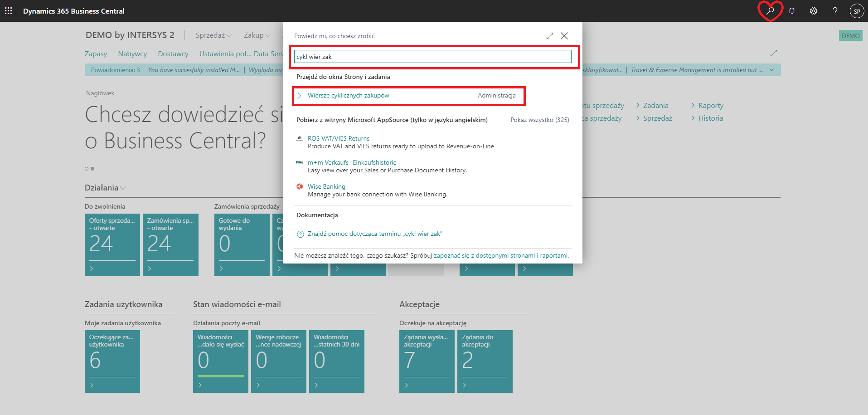Open the Dostawcy tab
868x415 pixels.
pos(173,54)
